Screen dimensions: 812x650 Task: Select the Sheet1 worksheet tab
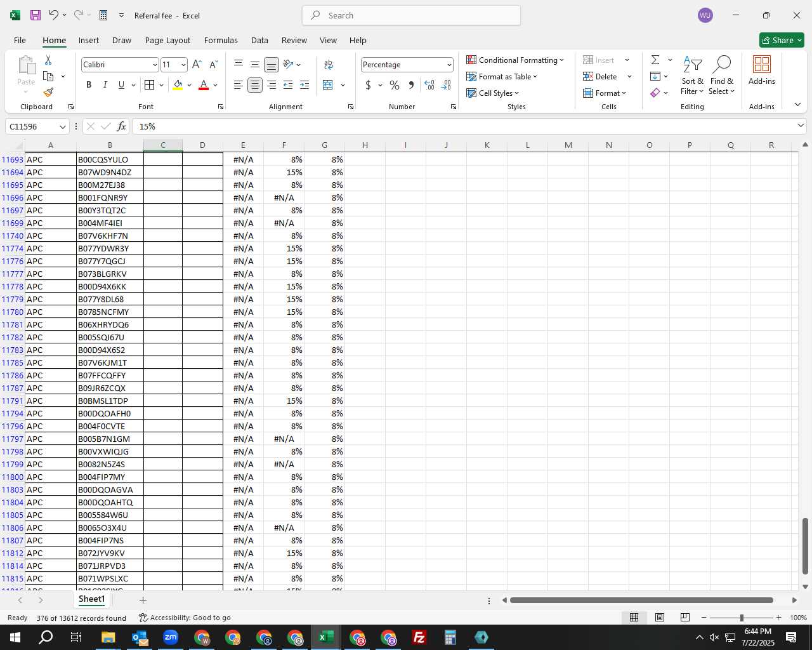(x=92, y=599)
